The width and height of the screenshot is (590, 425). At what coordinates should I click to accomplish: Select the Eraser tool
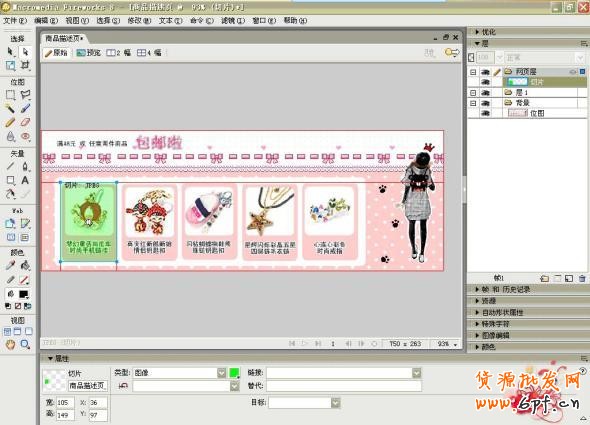(25, 122)
